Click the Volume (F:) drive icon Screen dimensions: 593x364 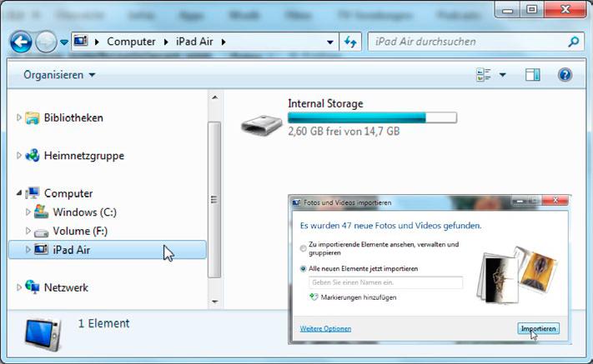[41, 232]
